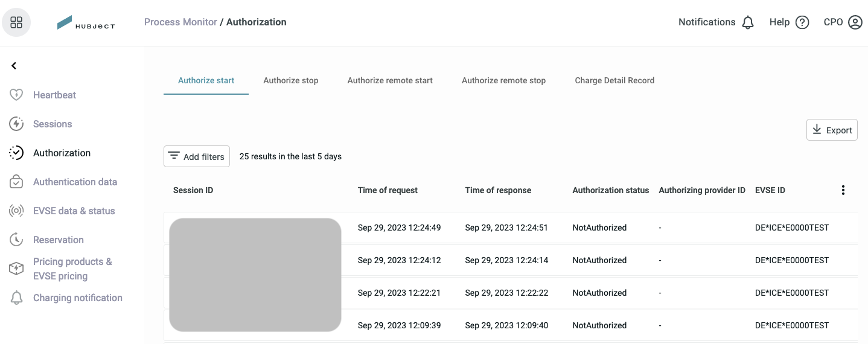Click the download icon on Export
Viewport: 868px width, 344px height.
point(817,129)
